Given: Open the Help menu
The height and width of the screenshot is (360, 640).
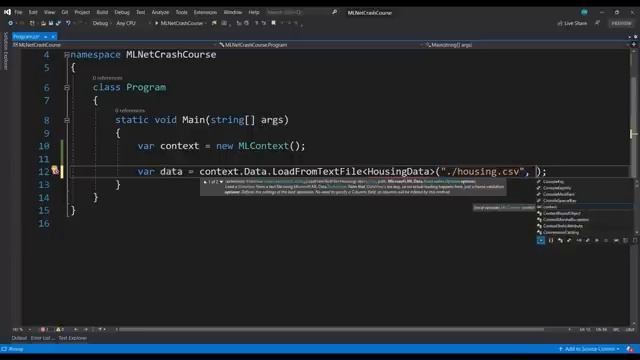Looking at the screenshot, I should (x=254, y=12).
